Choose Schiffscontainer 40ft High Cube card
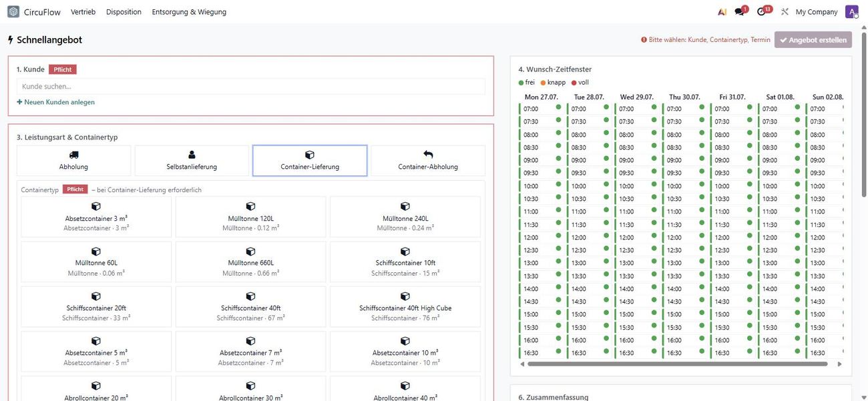Screen dimensions: 868x401 coord(405,307)
